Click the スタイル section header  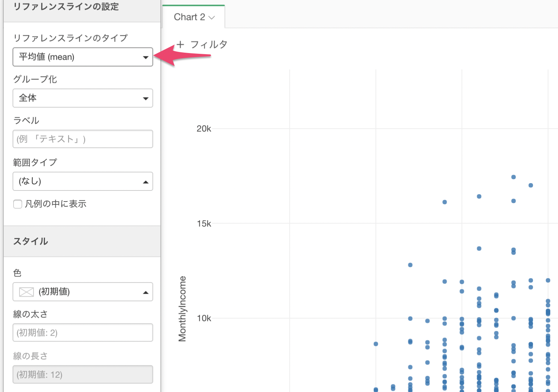point(31,241)
